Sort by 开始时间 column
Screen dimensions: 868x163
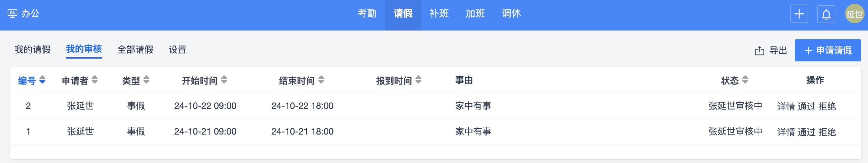click(224, 80)
